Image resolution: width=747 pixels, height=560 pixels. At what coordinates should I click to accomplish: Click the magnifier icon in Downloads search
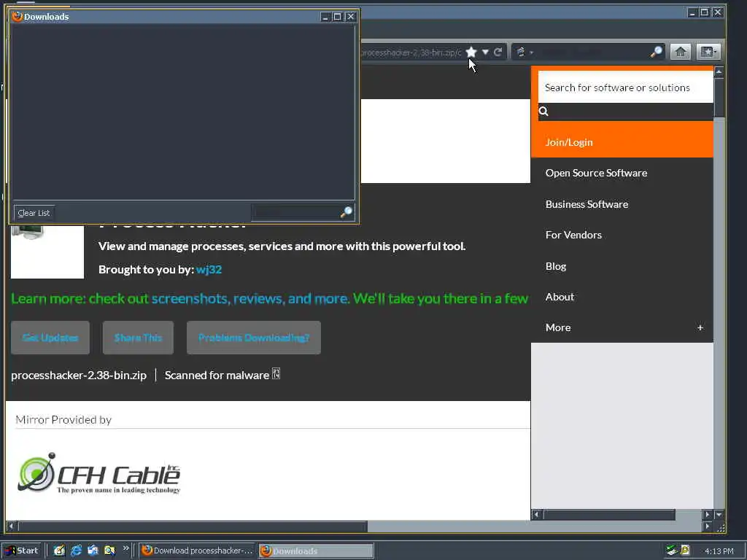[x=347, y=212]
